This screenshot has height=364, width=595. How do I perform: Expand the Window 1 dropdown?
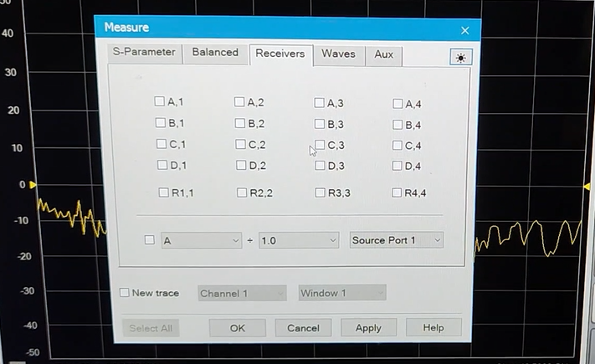click(342, 293)
